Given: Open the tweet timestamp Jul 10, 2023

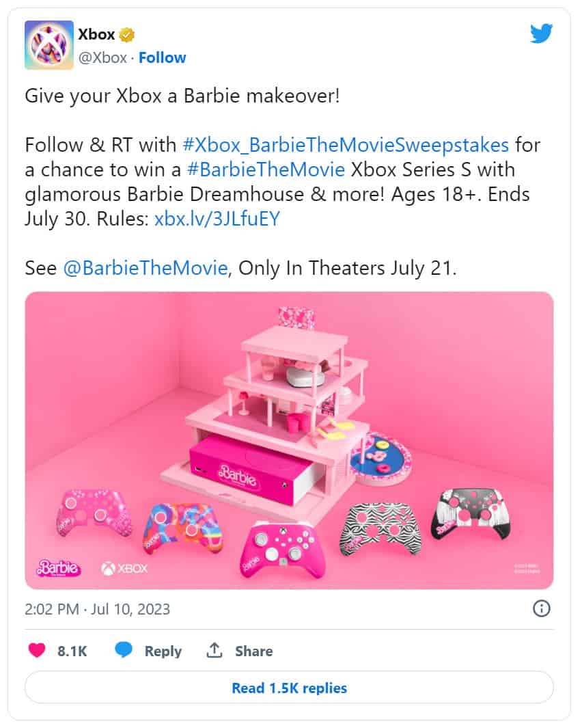Looking at the screenshot, I should 98,608.
